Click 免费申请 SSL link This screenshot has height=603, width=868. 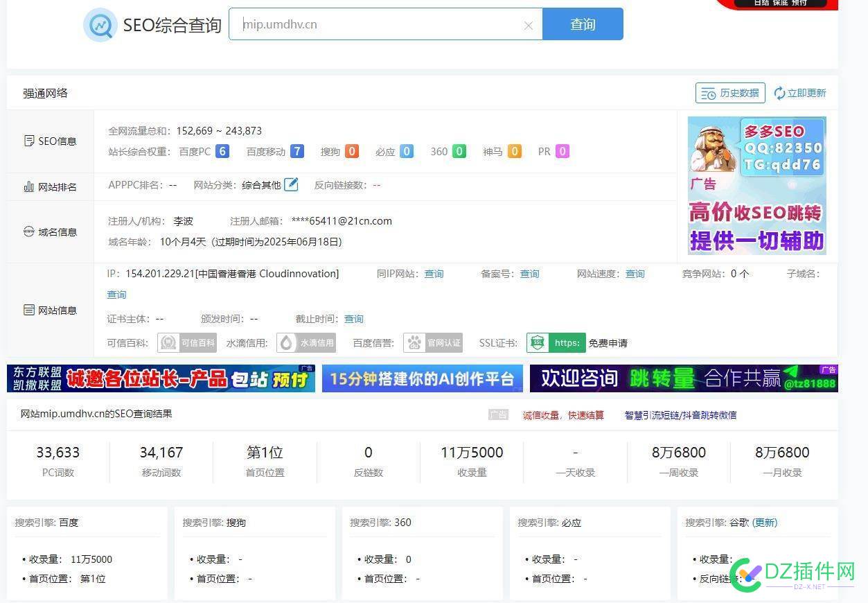coord(608,343)
